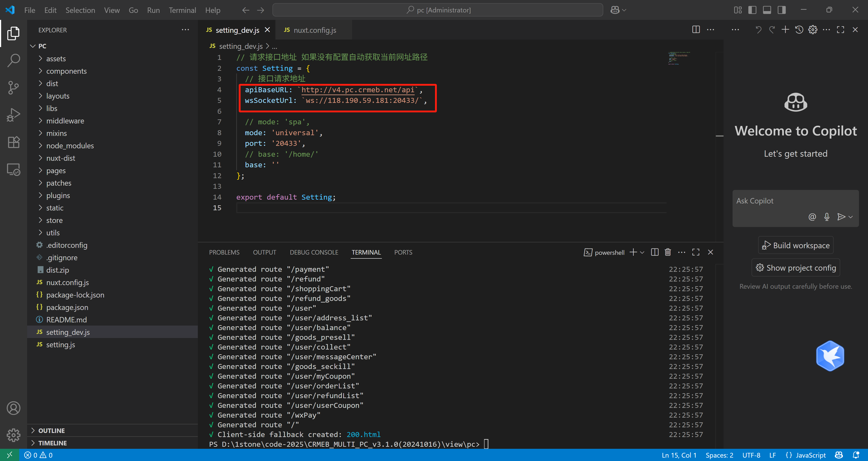Switch to PROBLEMS panel tab
The width and height of the screenshot is (868, 461).
click(x=224, y=252)
